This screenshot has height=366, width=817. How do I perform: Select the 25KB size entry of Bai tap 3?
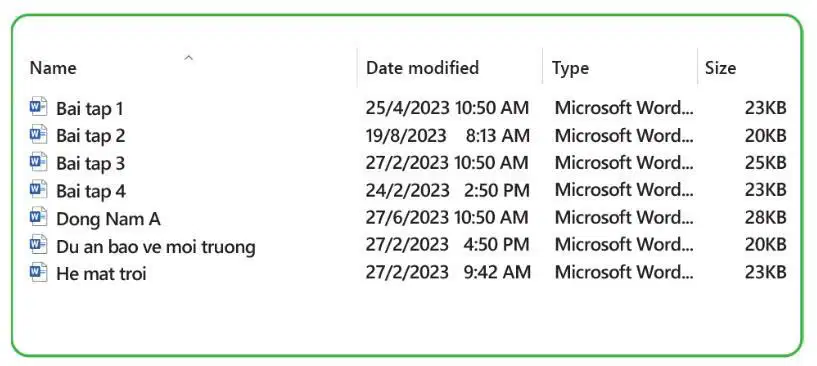point(765,163)
